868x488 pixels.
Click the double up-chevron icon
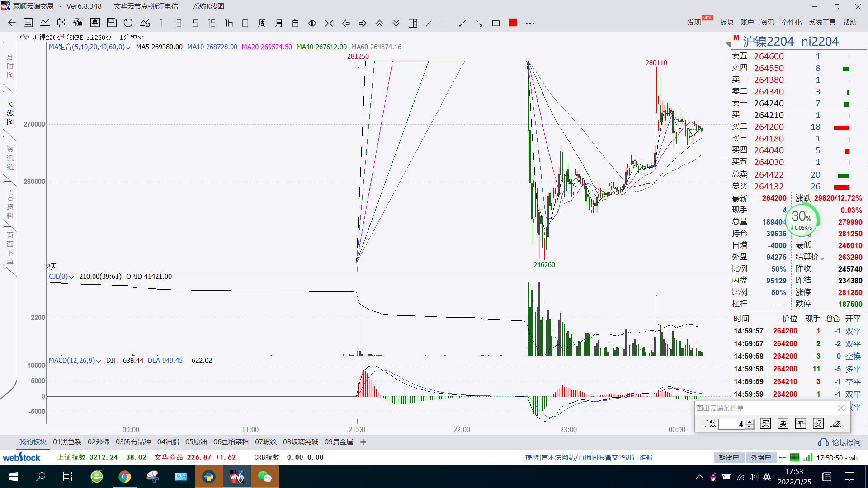379,23
